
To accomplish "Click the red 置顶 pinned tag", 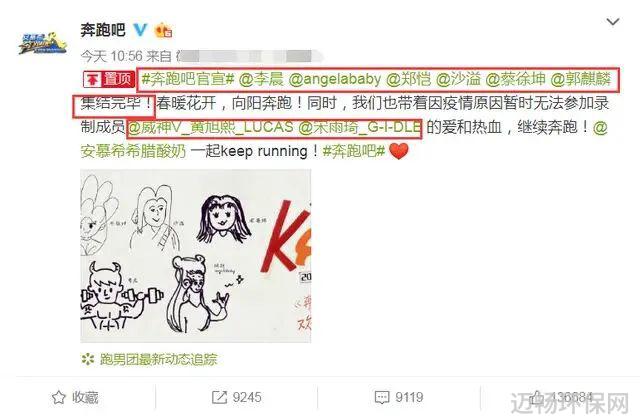I will [109, 79].
